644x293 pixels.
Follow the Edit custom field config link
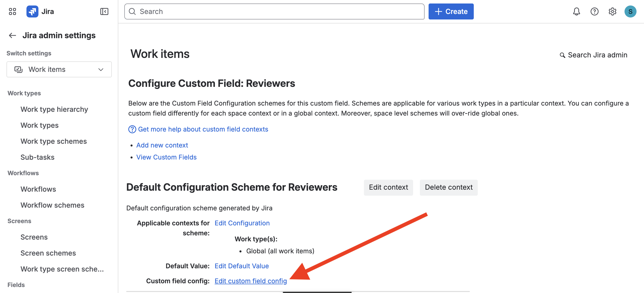(251, 281)
